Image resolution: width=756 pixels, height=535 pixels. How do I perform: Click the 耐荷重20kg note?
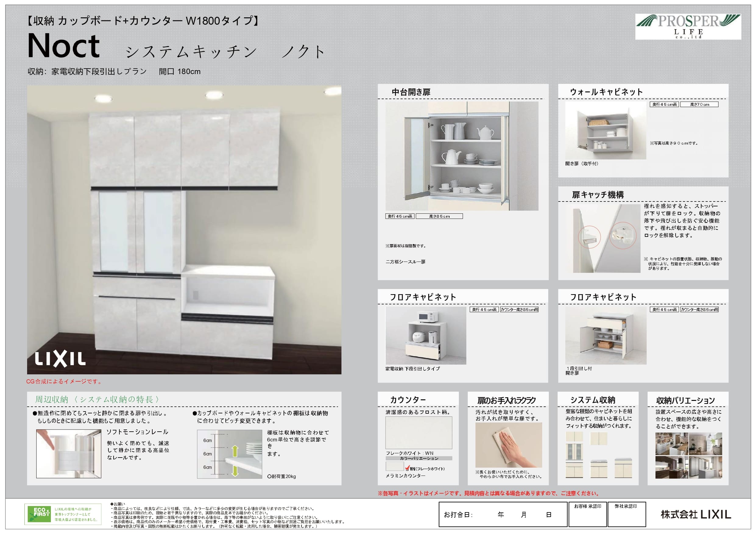tap(281, 476)
